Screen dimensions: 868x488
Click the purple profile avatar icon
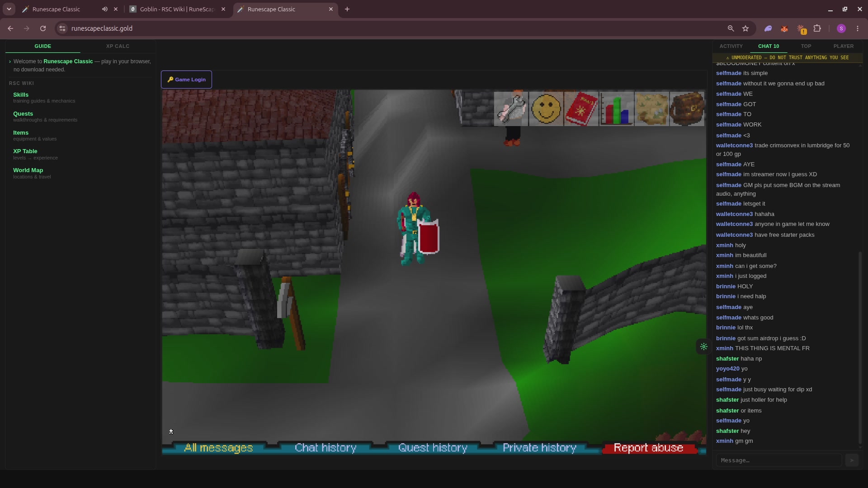pyautogui.click(x=841, y=28)
